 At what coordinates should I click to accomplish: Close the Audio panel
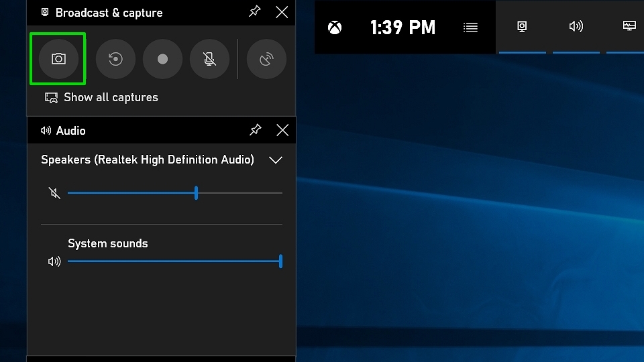click(282, 130)
